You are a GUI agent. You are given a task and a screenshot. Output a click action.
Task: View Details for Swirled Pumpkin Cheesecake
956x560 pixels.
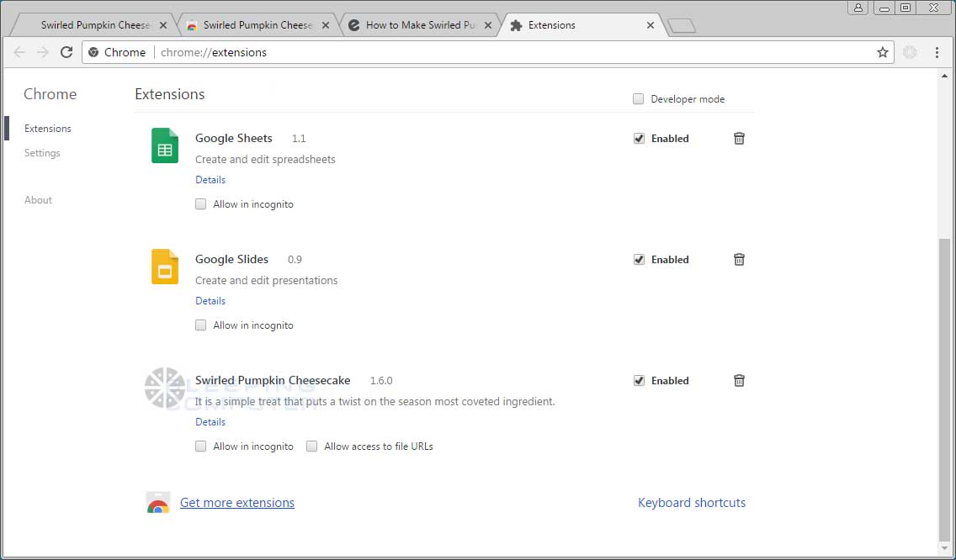210,422
